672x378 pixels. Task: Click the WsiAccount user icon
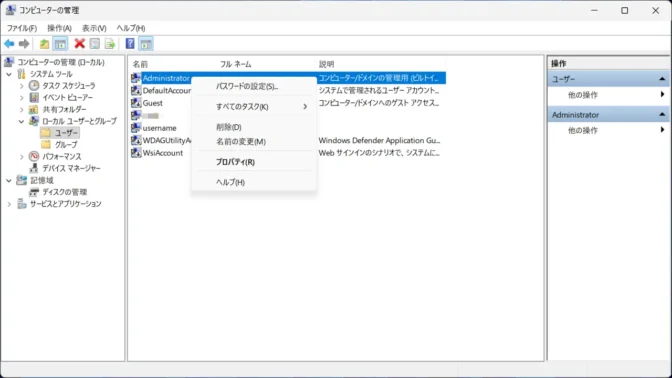[x=136, y=153]
